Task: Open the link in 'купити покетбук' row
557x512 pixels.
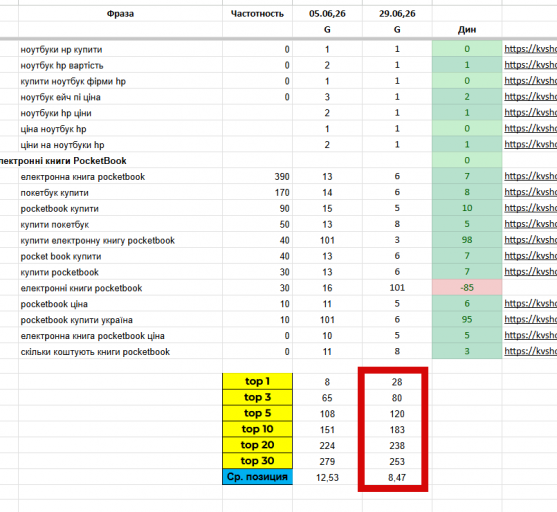Action: tap(530, 224)
